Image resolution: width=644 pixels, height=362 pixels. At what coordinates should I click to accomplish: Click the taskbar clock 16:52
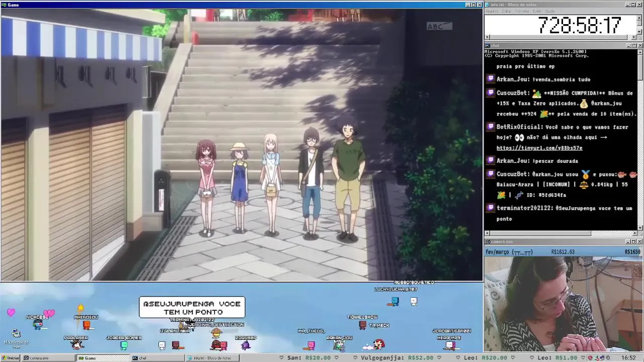(x=628, y=358)
